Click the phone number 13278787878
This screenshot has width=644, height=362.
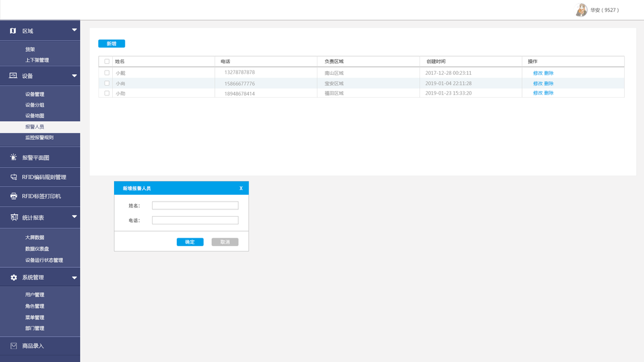(x=240, y=72)
